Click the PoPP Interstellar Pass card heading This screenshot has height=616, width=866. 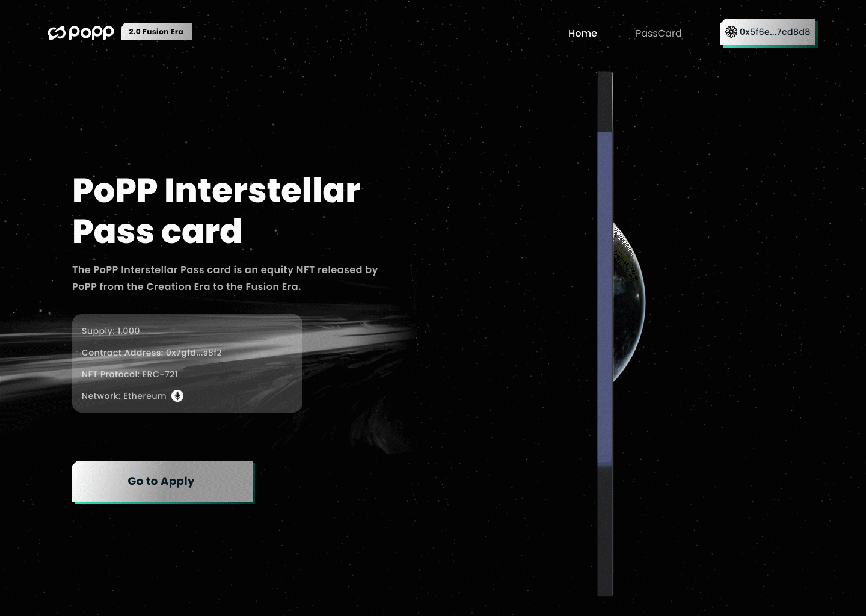[216, 211]
